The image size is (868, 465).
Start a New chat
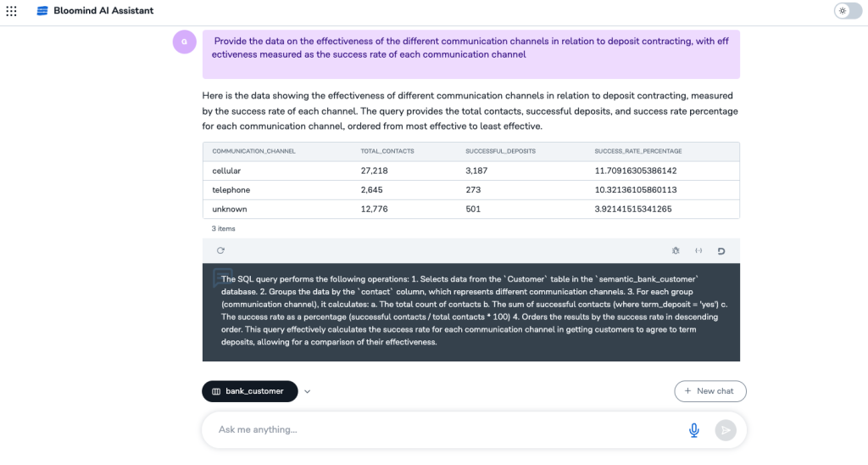click(x=710, y=391)
